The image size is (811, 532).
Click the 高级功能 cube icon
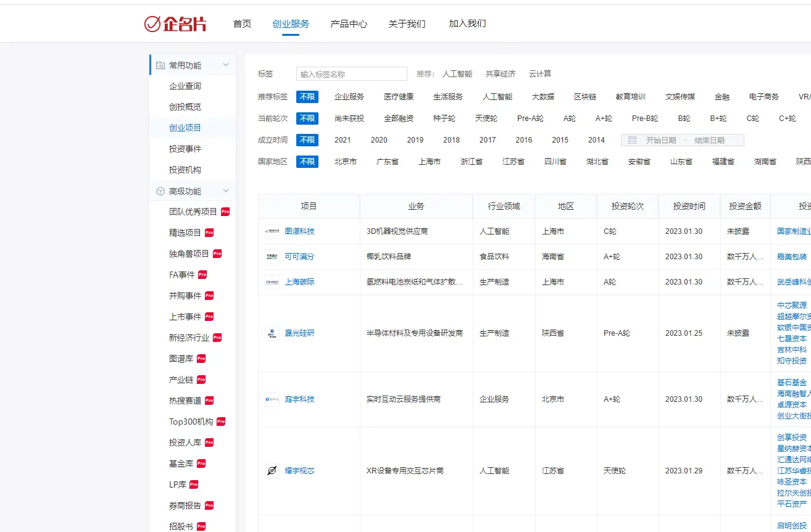160,191
